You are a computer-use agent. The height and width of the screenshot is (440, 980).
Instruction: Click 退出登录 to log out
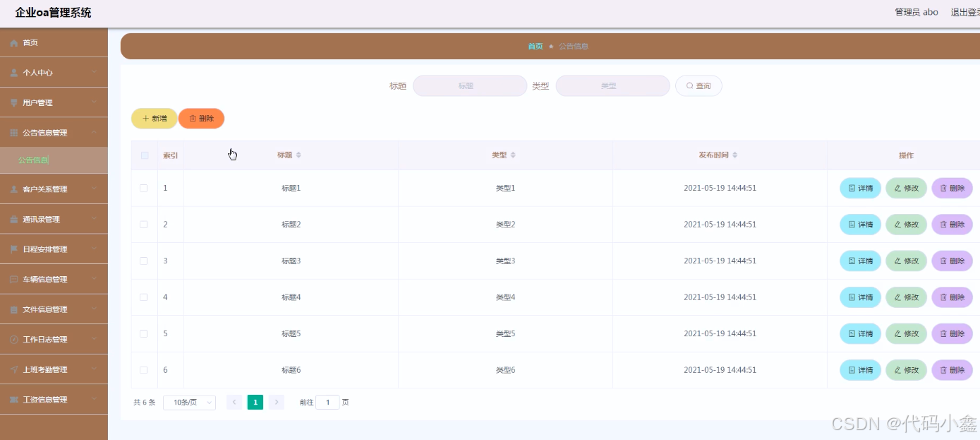965,12
